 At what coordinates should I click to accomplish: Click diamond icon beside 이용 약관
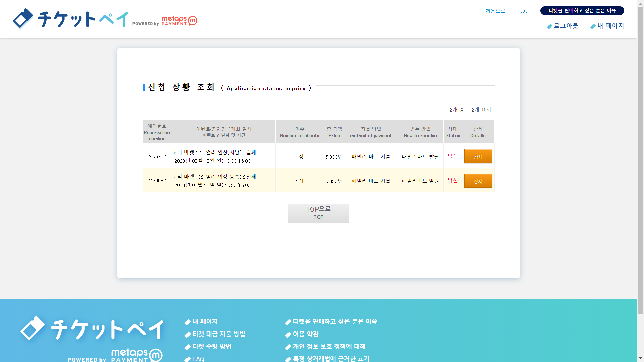click(x=288, y=335)
